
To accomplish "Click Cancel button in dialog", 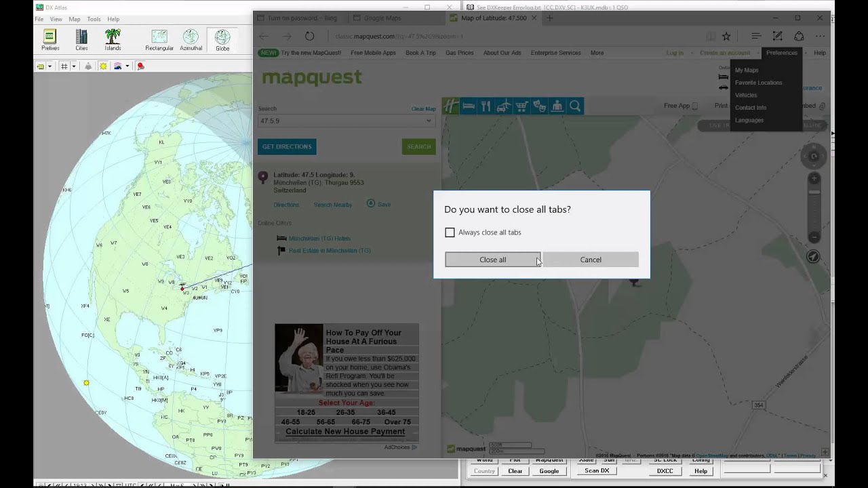I will [591, 260].
